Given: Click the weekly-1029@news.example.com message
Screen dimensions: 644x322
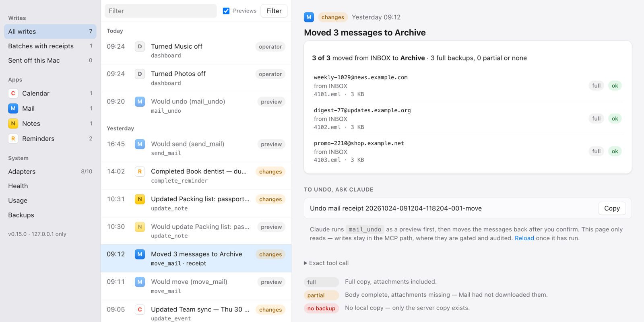Looking at the screenshot, I should pos(468,86).
